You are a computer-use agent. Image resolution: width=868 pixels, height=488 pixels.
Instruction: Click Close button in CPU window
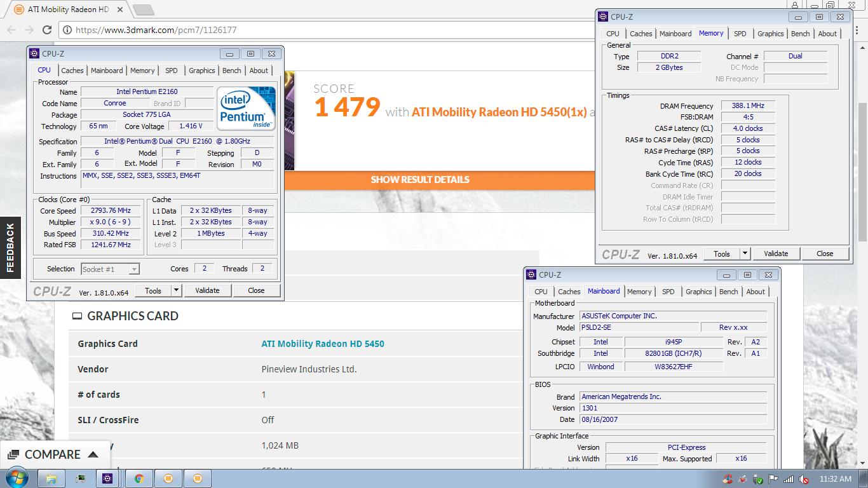(x=256, y=290)
